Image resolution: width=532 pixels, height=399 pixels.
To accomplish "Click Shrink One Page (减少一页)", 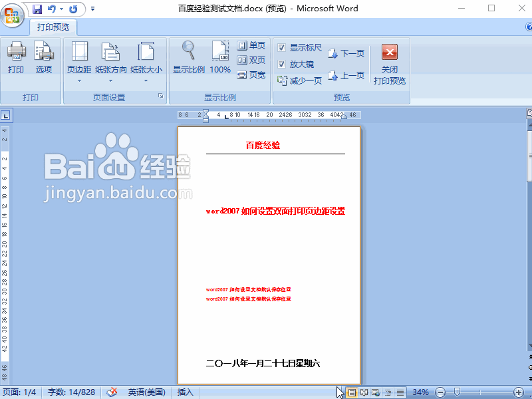I will 300,80.
